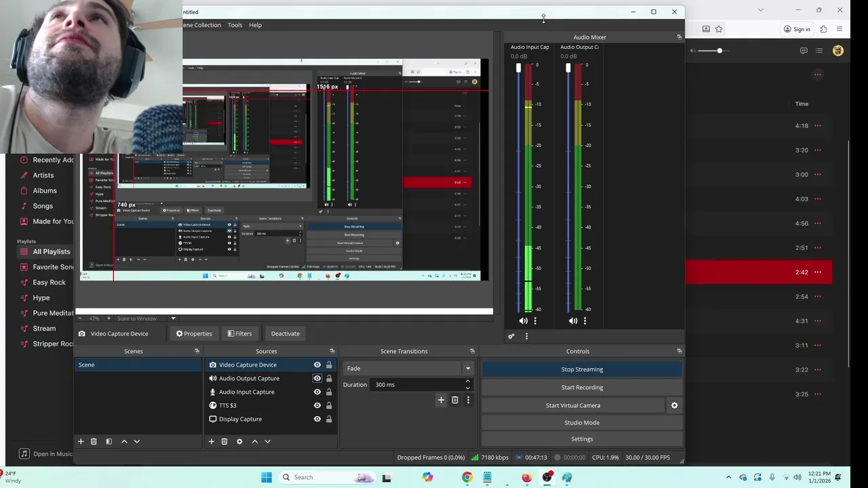Screen dimensions: 868x488
Task: Move source down in Sources list
Action: coord(268,441)
